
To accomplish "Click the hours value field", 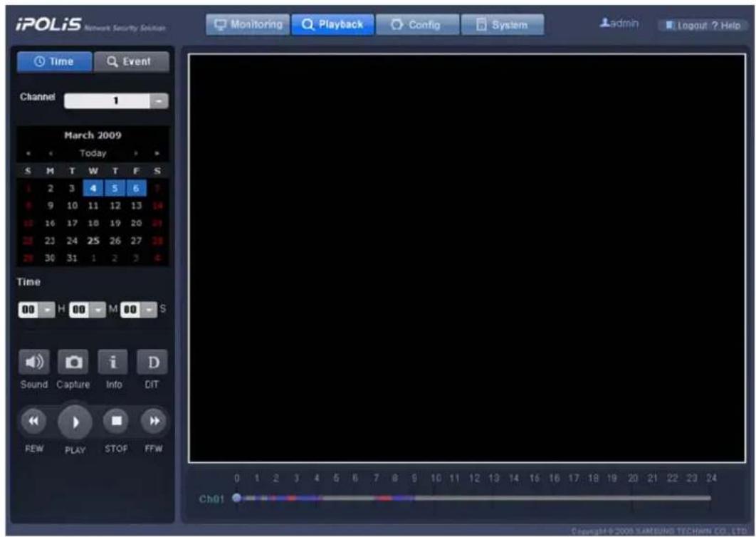I will coord(29,310).
